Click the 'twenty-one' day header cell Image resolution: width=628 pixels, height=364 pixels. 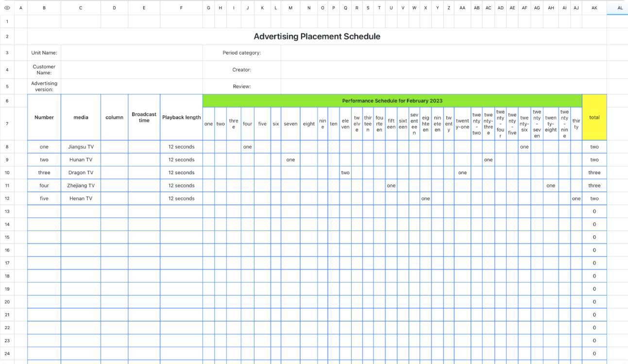[x=462, y=124]
